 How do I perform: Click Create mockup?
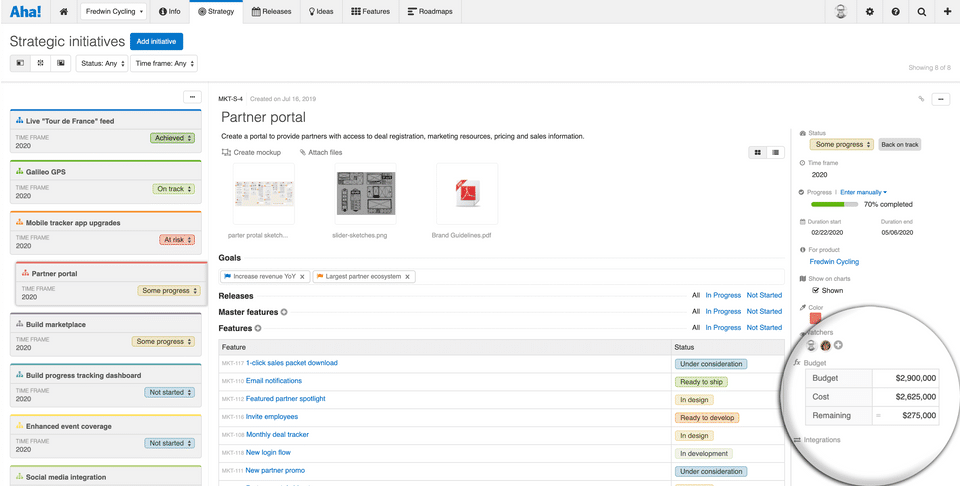(251, 152)
